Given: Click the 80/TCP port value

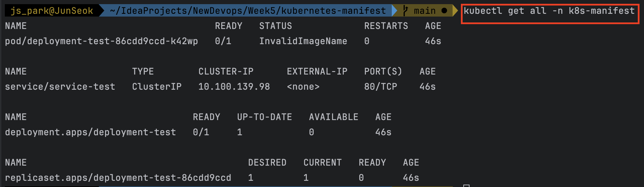Looking at the screenshot, I should pos(381,87).
